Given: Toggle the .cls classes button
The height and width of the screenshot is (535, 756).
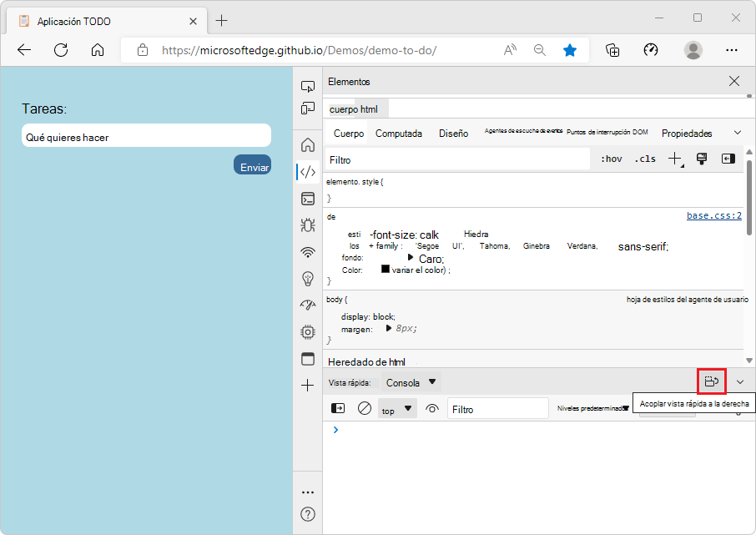Looking at the screenshot, I should (x=645, y=159).
